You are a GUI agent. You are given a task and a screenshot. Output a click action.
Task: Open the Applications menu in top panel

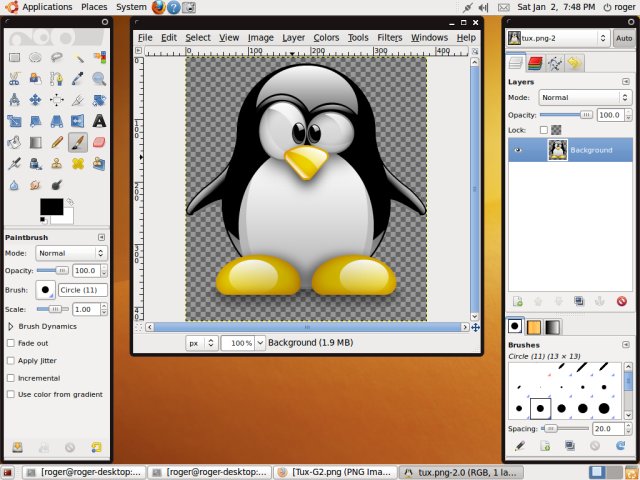tap(47, 7)
